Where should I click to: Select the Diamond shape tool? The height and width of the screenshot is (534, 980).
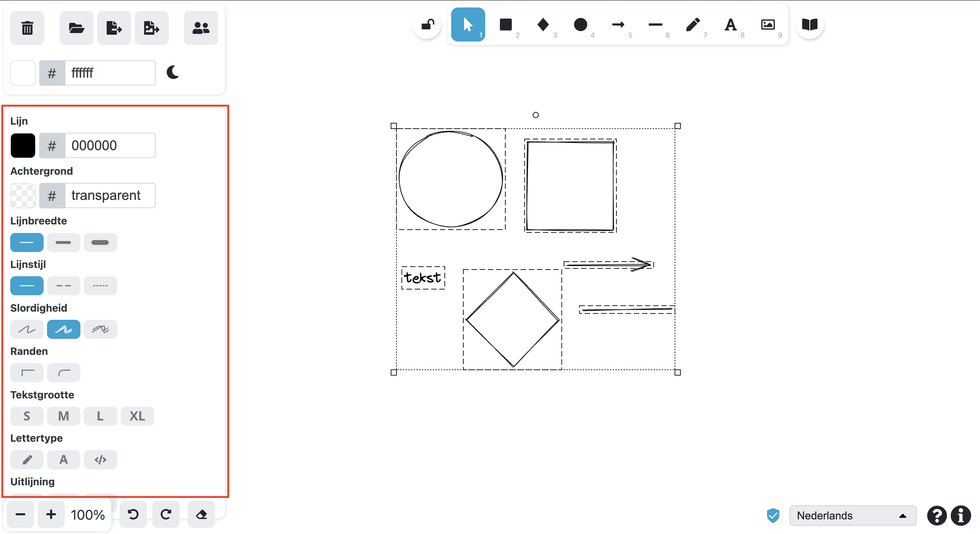click(543, 25)
